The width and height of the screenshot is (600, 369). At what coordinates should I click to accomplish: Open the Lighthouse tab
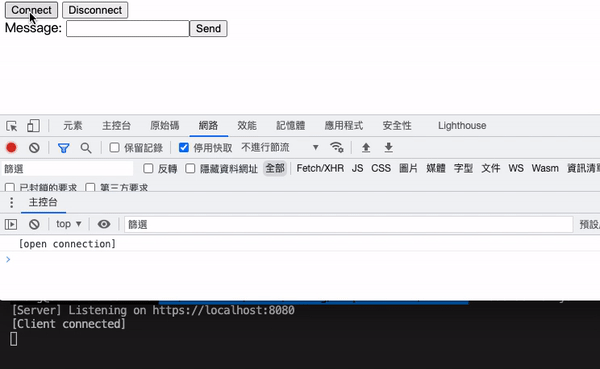point(462,126)
